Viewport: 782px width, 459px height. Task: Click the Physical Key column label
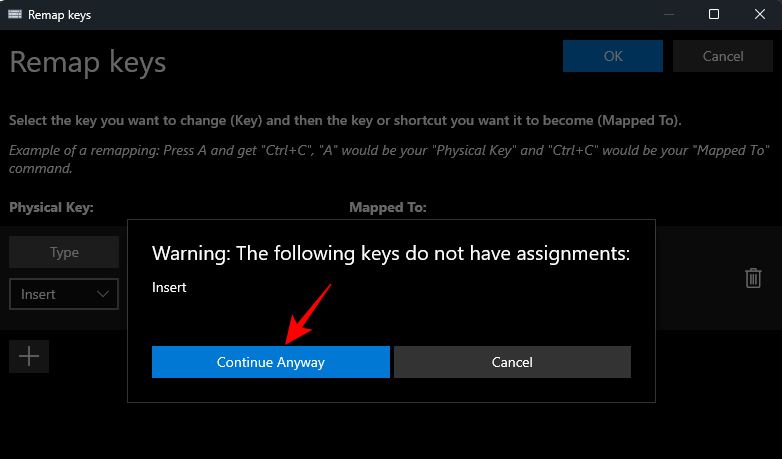tap(51, 207)
